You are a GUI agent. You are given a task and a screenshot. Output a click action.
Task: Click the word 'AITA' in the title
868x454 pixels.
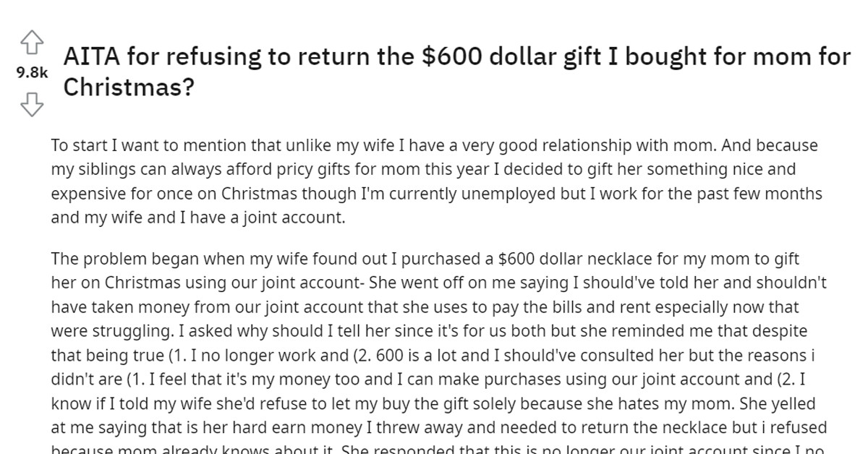(94, 56)
